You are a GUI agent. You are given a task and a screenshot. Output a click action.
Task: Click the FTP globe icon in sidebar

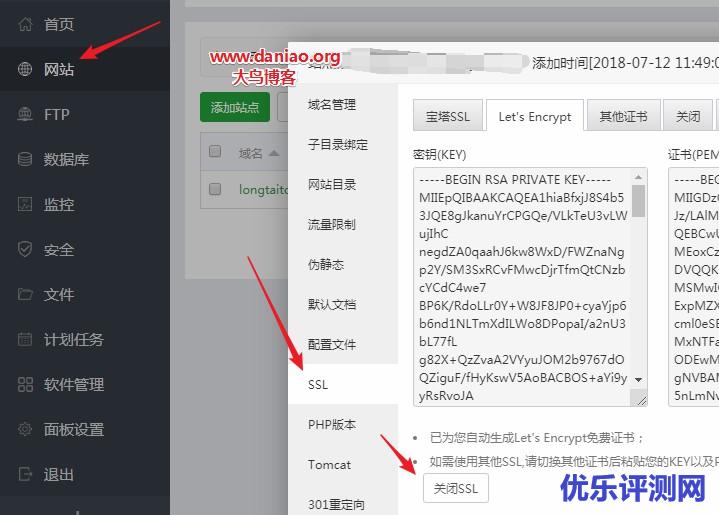click(25, 114)
